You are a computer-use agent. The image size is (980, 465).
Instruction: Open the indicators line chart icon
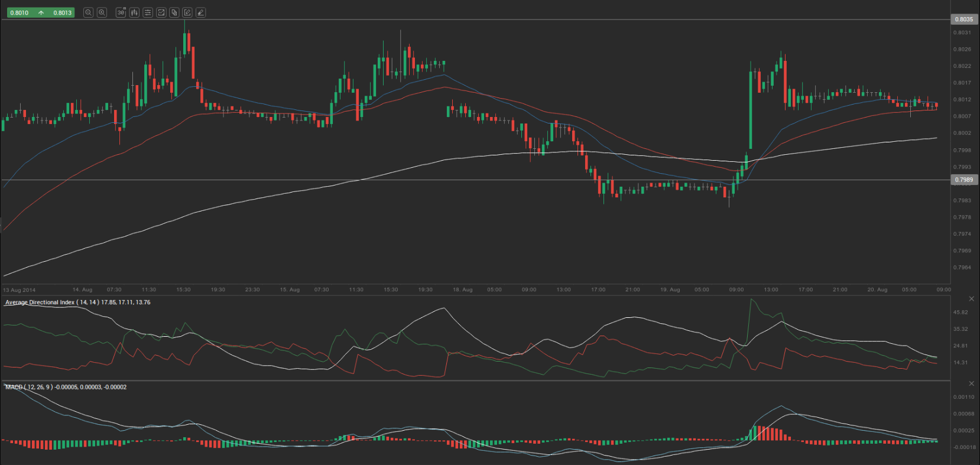[161, 12]
